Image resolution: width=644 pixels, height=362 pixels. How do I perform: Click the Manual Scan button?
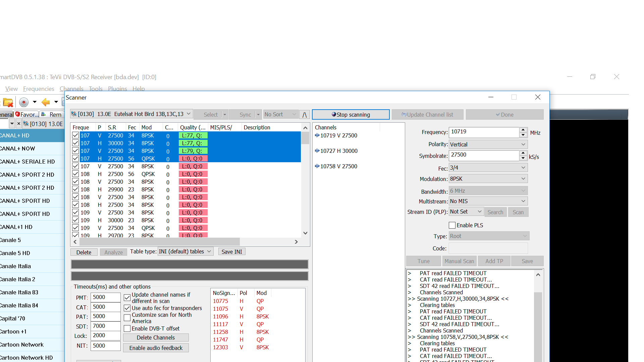coord(459,261)
